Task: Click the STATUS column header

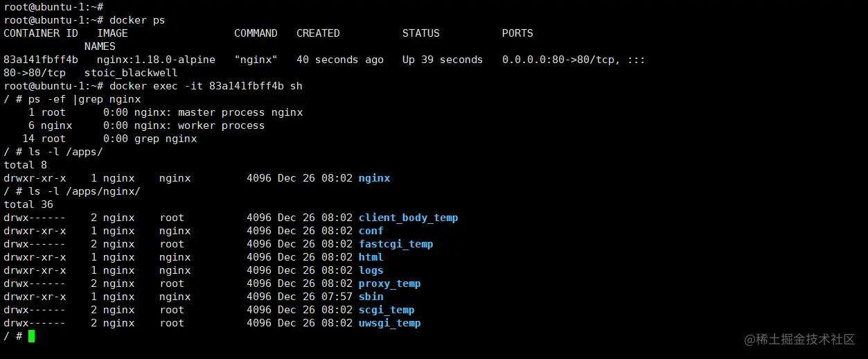Action: [x=420, y=33]
